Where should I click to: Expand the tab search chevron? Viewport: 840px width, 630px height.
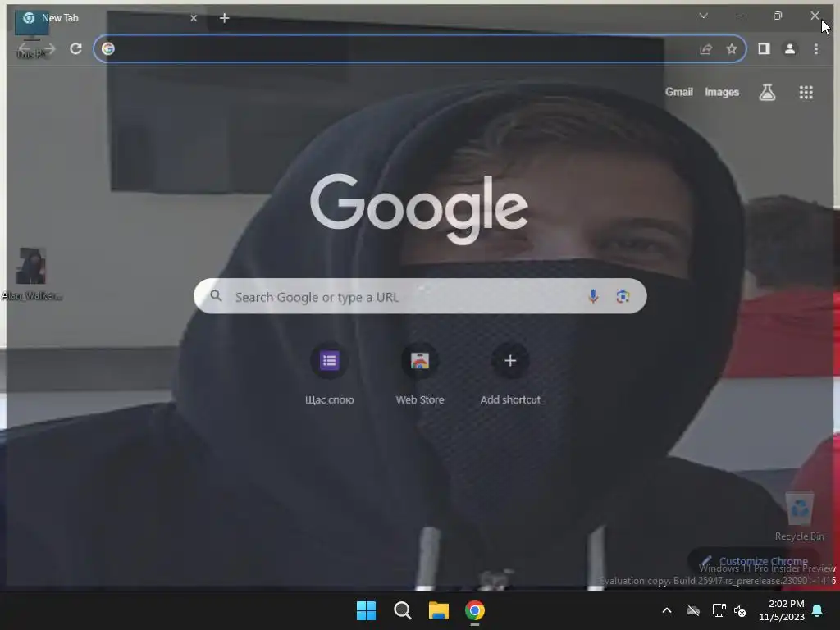click(703, 16)
